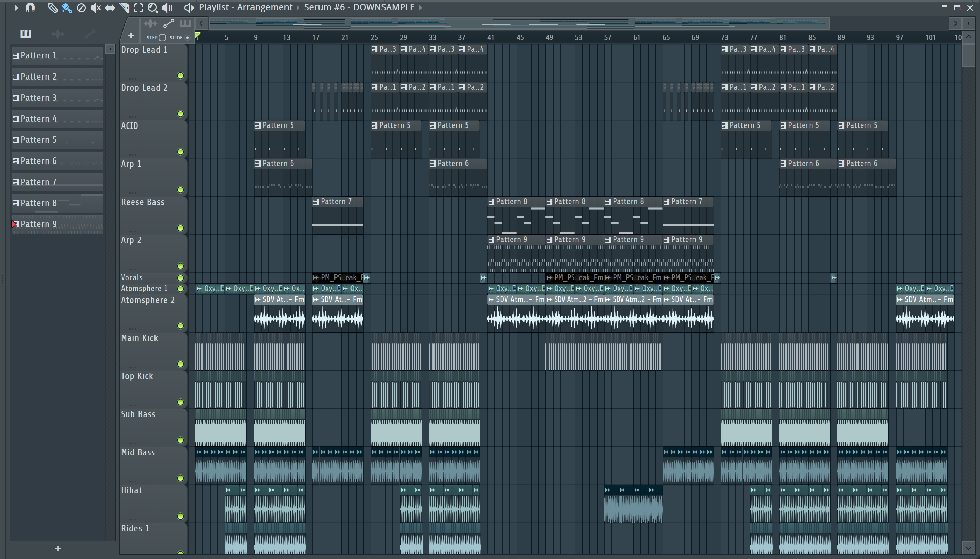Select the Sub Bass track header
Image resolution: width=980 pixels, height=559 pixels.
click(153, 427)
